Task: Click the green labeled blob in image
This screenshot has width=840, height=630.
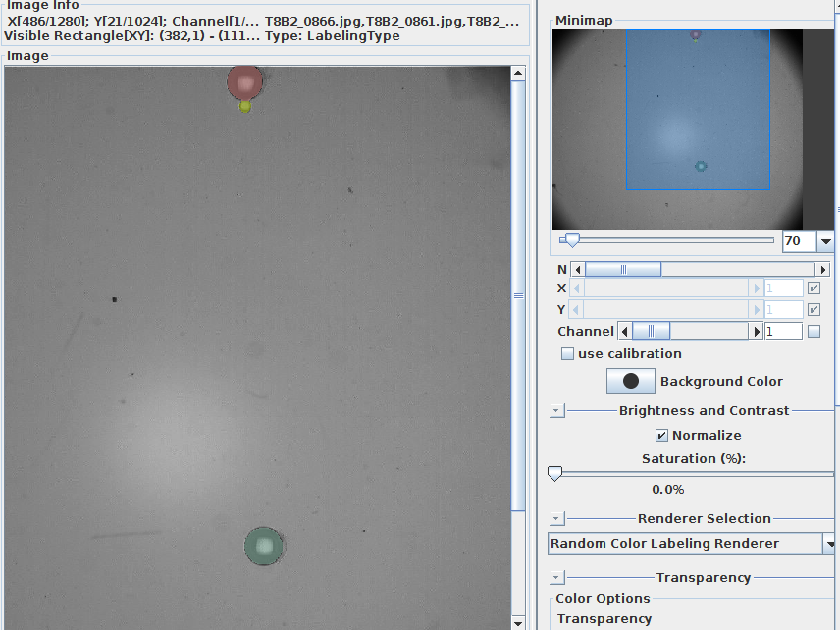Action: pos(264,546)
